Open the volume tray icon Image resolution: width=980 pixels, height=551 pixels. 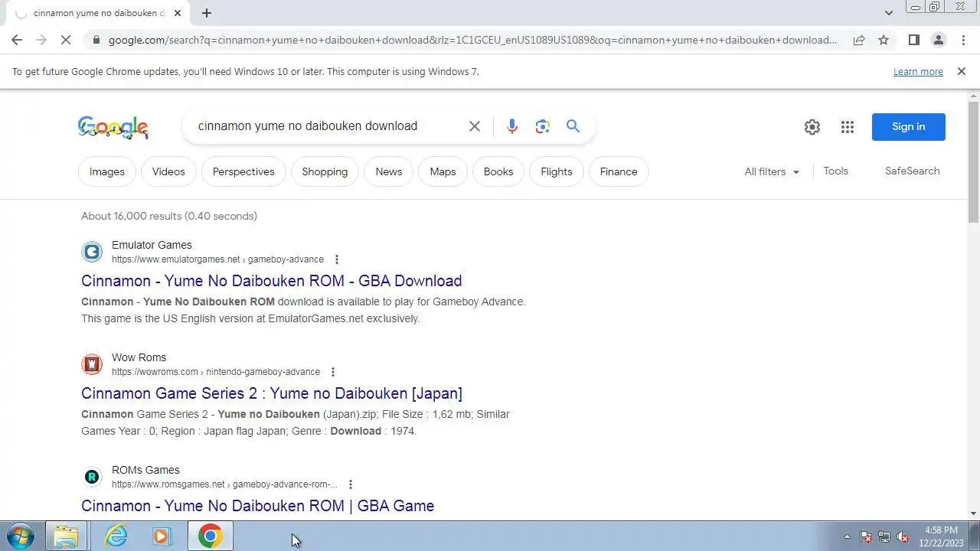[903, 537]
